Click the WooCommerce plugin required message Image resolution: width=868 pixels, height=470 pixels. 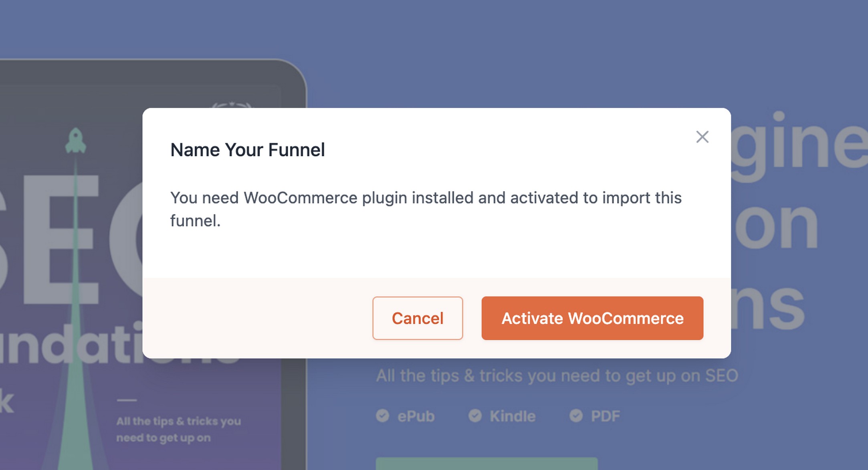point(426,209)
